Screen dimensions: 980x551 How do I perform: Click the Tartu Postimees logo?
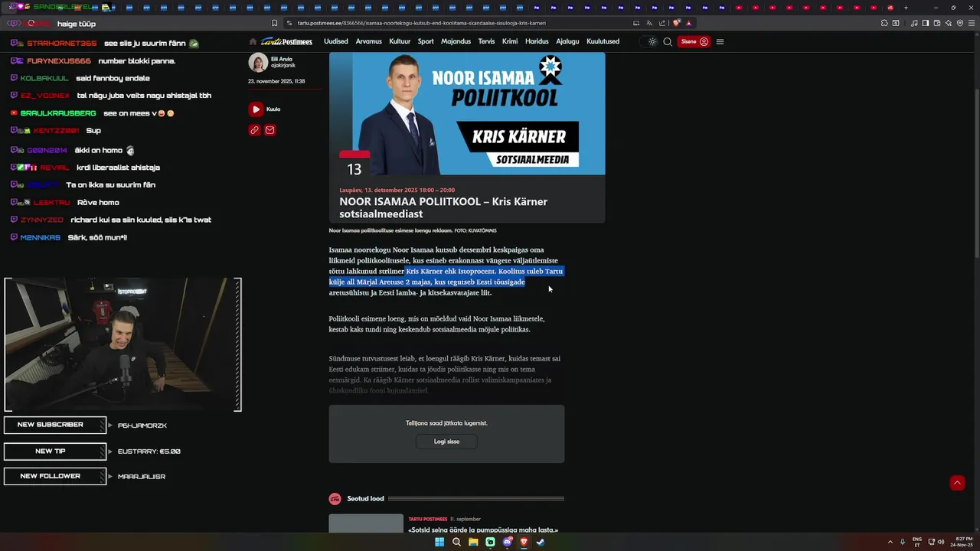click(286, 41)
